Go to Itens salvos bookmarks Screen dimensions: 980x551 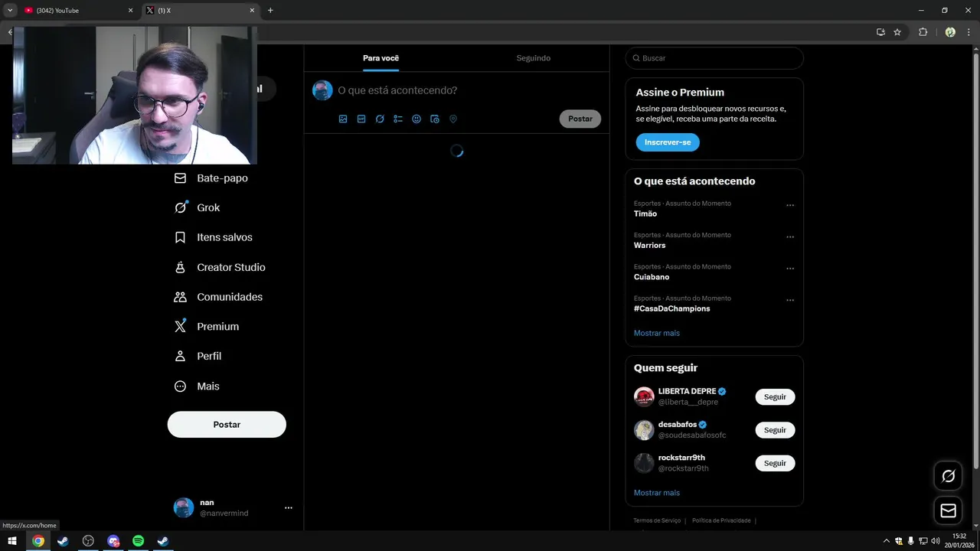[214, 237]
